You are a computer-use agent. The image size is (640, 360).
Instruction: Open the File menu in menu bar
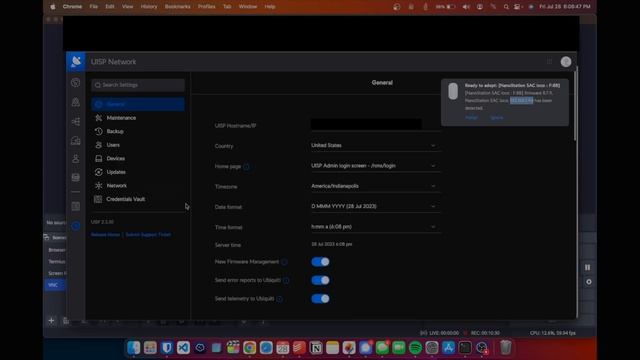tap(93, 7)
